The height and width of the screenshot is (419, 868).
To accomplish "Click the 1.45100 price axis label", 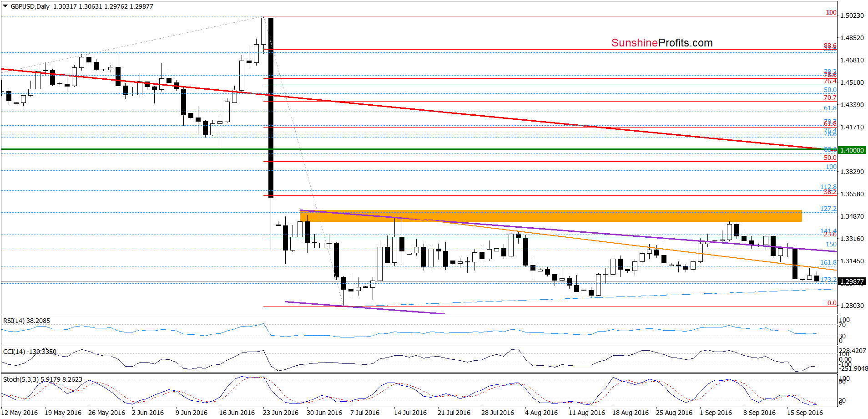I will [x=852, y=82].
